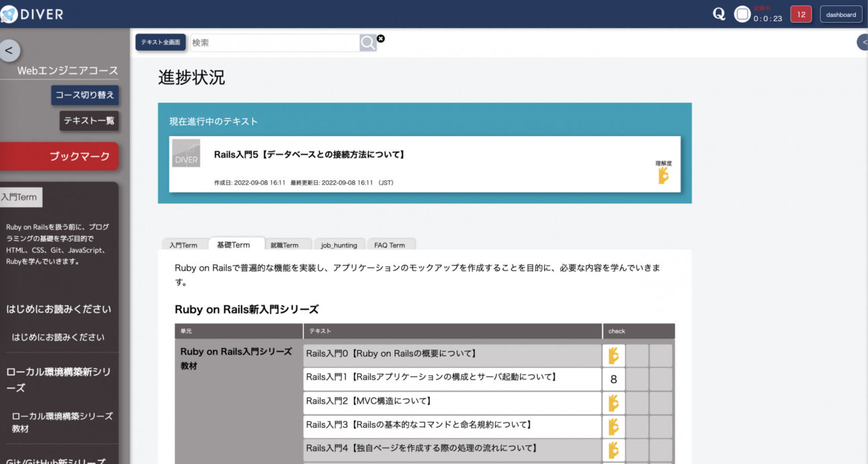
Task: Open ローカル環境構築シリーズ教材 link
Action: pos(62,422)
